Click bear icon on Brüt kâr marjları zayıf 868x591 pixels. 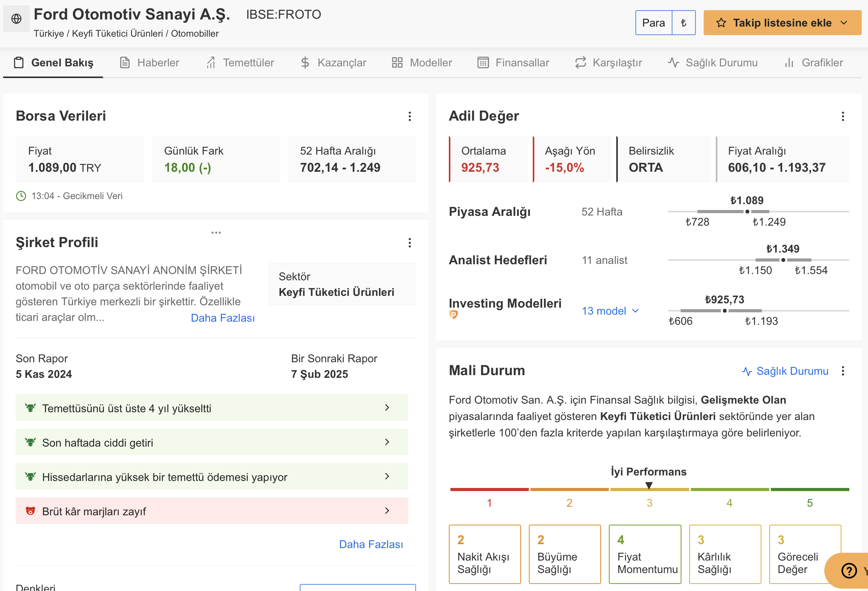(x=30, y=511)
